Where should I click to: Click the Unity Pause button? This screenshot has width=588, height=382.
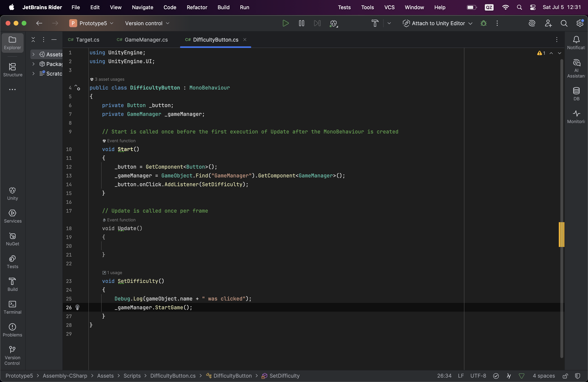click(301, 23)
